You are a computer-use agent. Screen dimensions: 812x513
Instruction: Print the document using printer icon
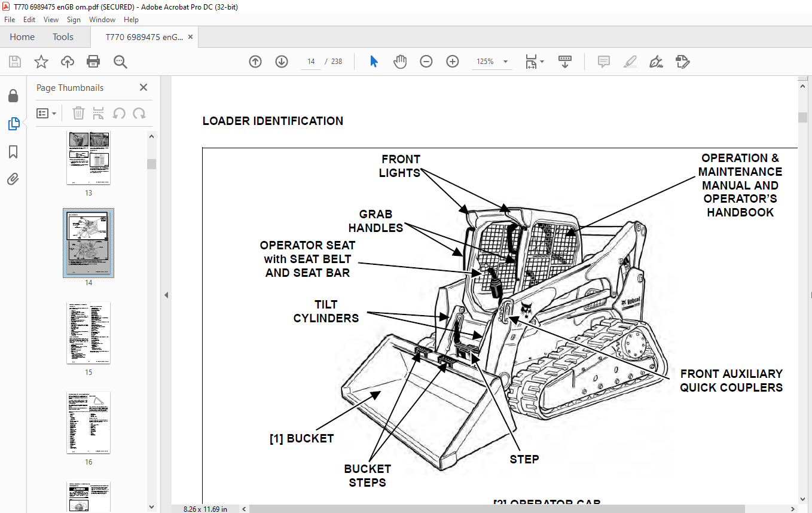click(93, 62)
